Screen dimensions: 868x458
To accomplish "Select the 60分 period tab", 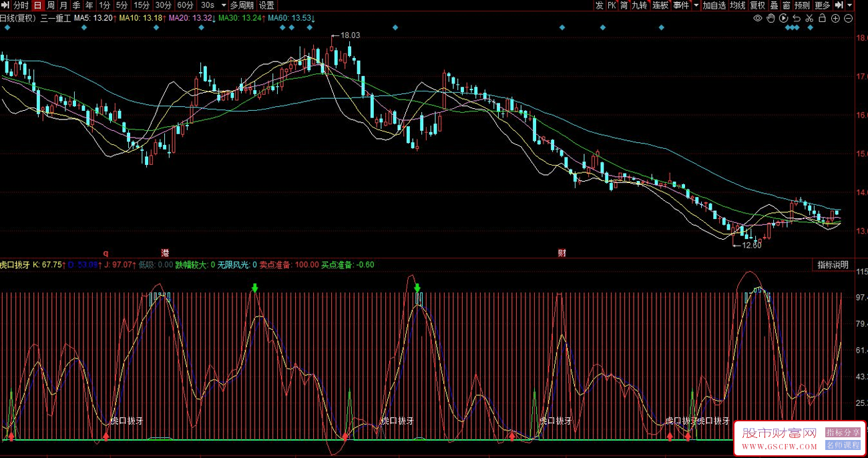I will click(186, 5).
